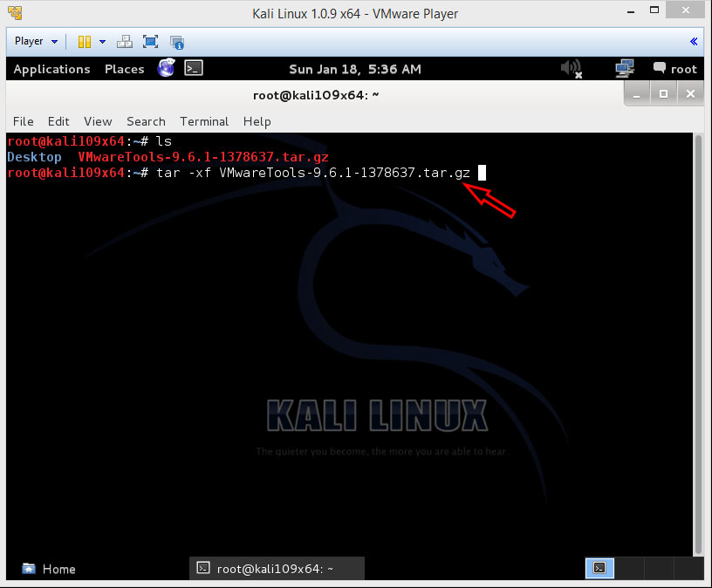Click the muted volume speaker icon
Image resolution: width=712 pixels, height=588 pixels.
point(571,68)
